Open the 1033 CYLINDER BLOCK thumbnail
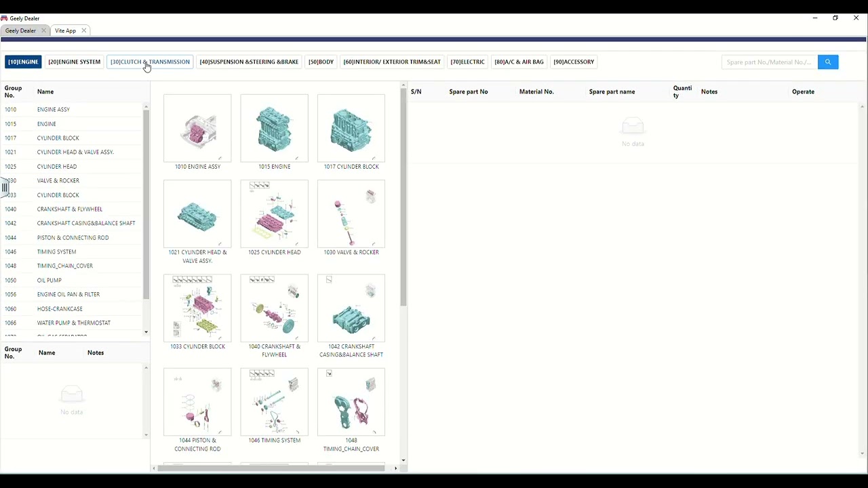Image resolution: width=868 pixels, height=488 pixels. (x=197, y=308)
